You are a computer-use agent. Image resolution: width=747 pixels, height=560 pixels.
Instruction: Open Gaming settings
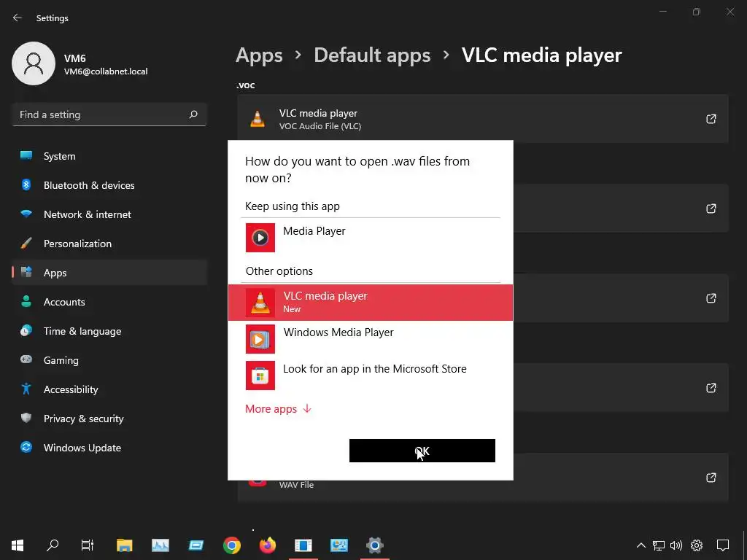[x=109, y=360]
